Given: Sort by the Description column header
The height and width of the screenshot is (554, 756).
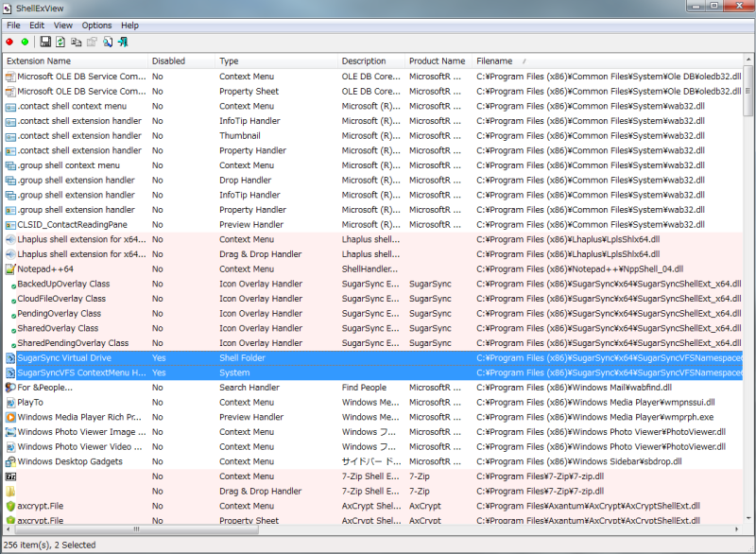Looking at the screenshot, I should click(x=371, y=61).
